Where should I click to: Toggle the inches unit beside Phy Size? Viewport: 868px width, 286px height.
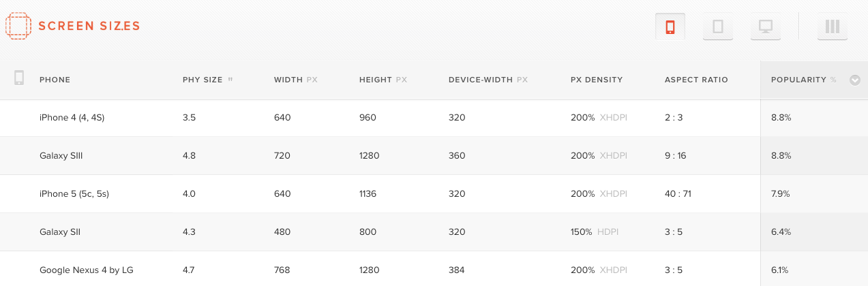[x=230, y=79]
